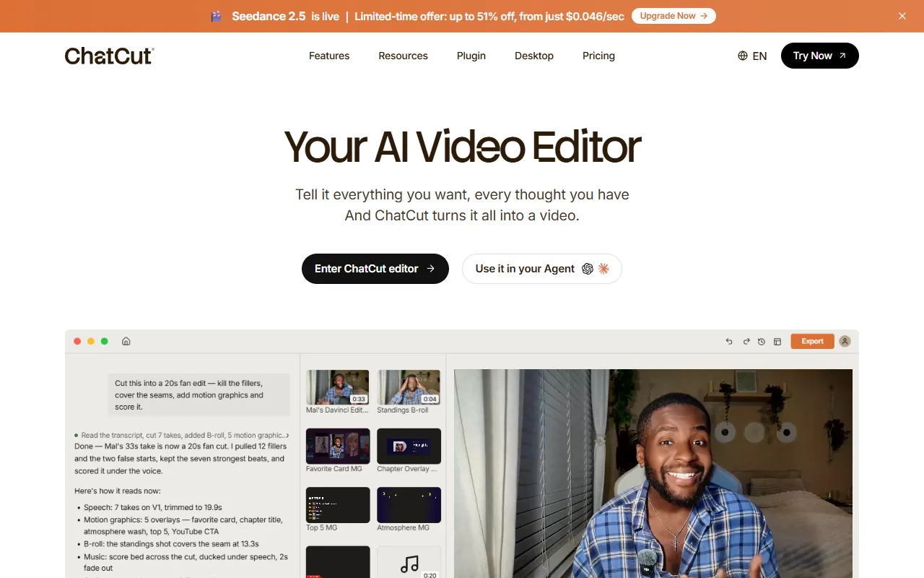Open the user avatar icon

(845, 341)
